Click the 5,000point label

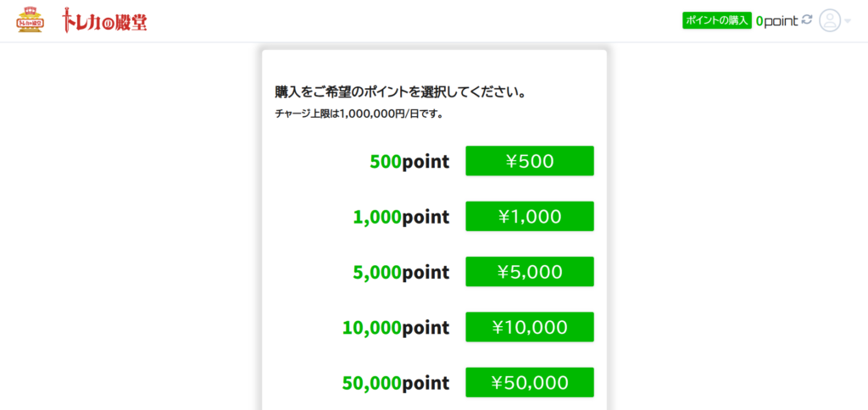click(x=401, y=272)
